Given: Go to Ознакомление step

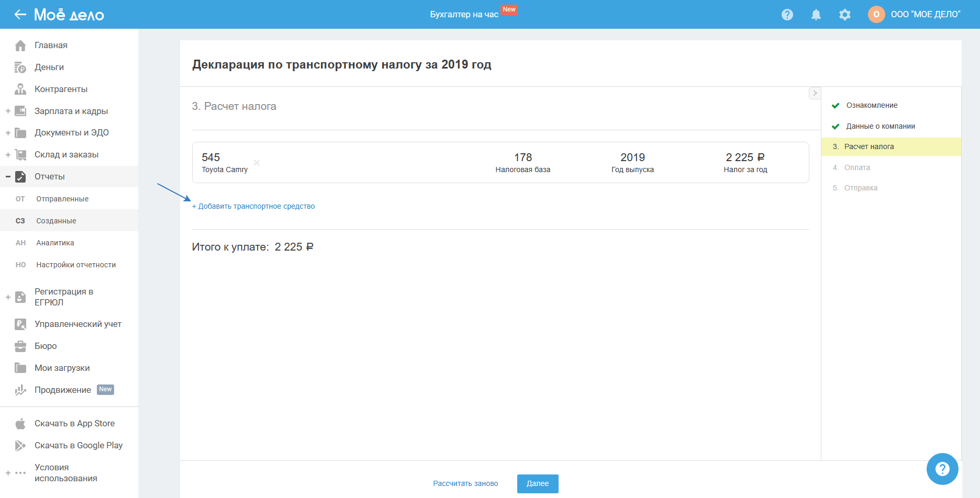Looking at the screenshot, I should tap(872, 105).
